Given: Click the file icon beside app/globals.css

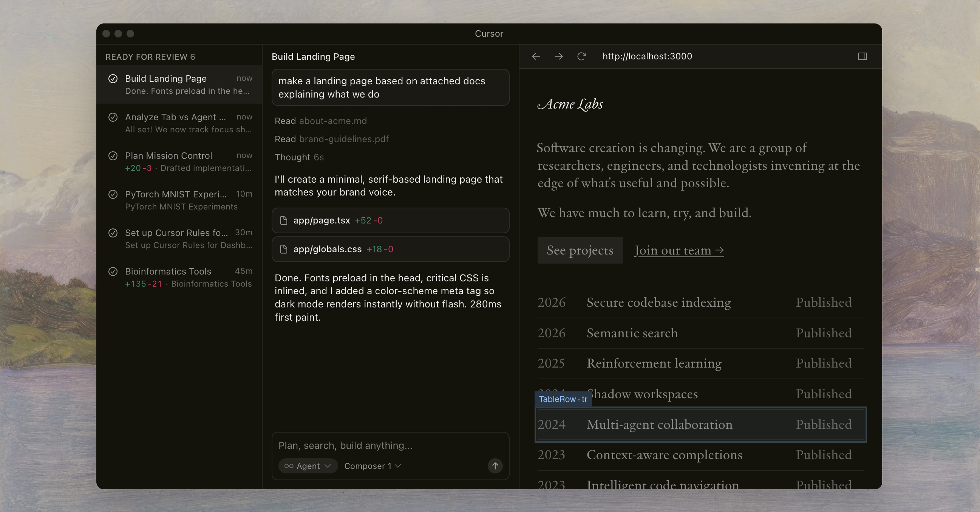Looking at the screenshot, I should (x=283, y=249).
